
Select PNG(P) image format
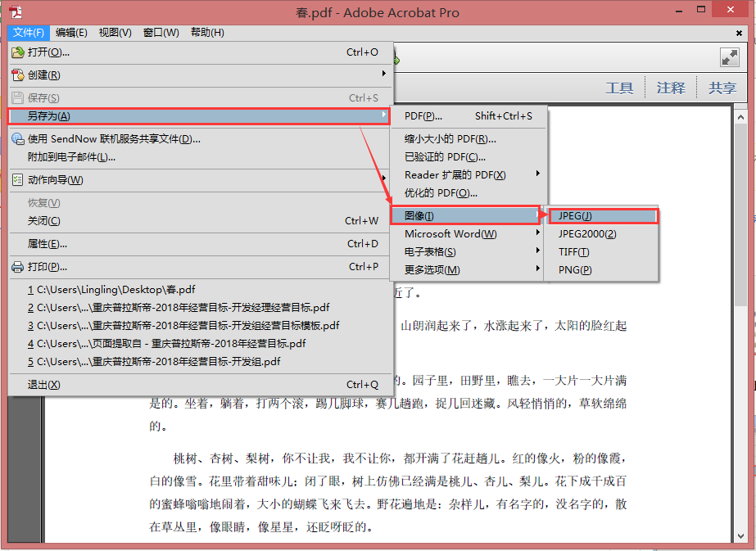tap(601, 270)
